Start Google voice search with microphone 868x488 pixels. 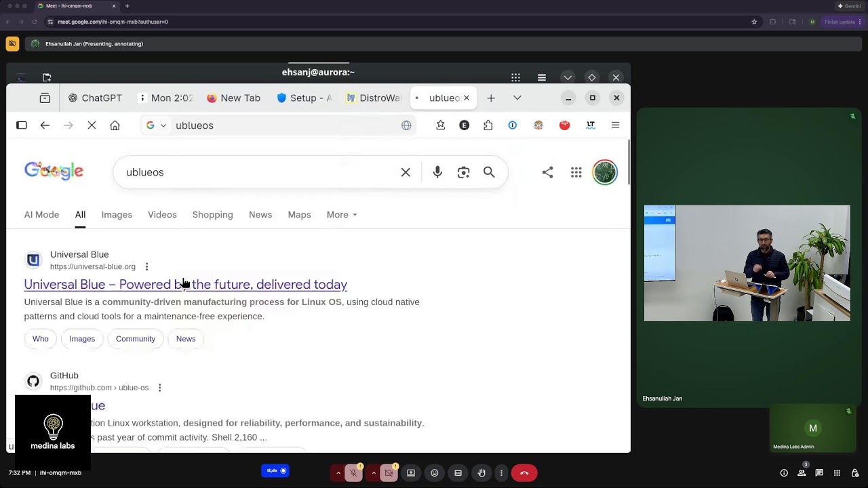(x=437, y=172)
